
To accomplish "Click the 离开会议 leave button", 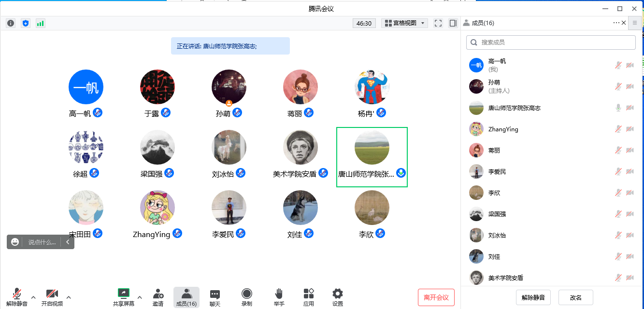I will [x=436, y=297].
